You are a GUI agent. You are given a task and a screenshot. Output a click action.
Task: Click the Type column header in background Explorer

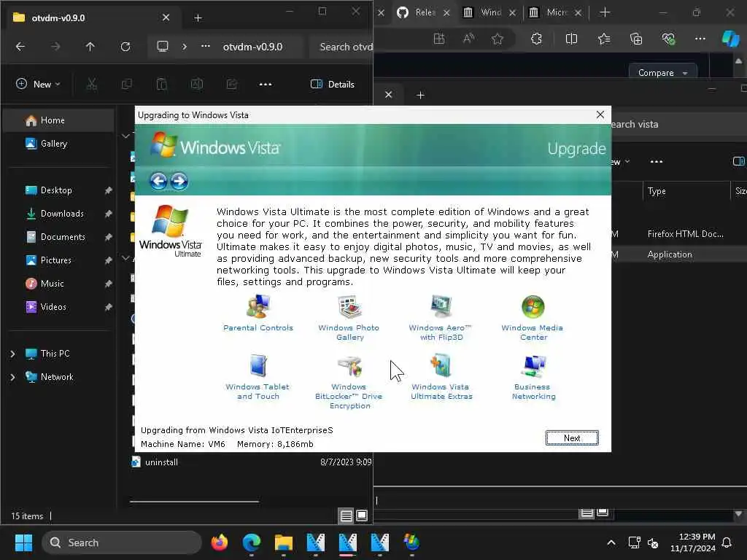pos(686,191)
